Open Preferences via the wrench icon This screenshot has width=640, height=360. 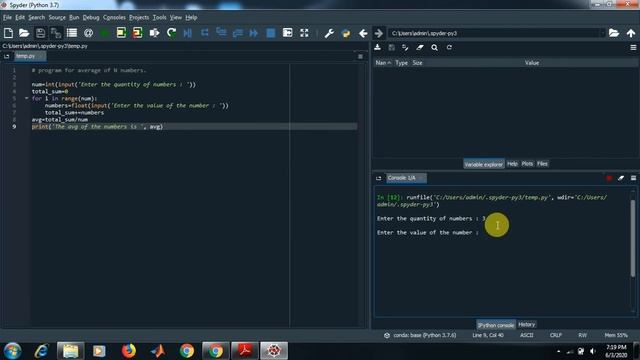[x=329, y=33]
